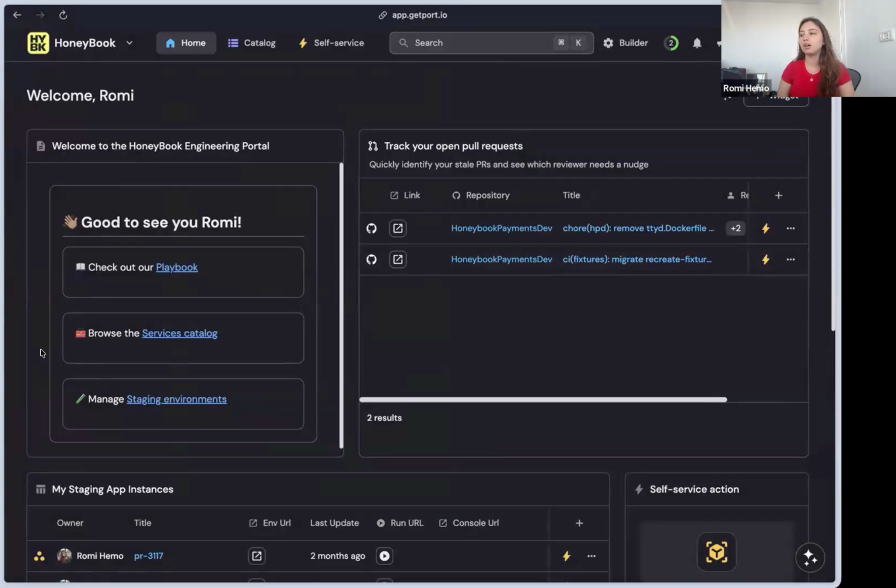This screenshot has height=588, width=896.
Task: Open external link for ci(fixtures) pull request
Action: [x=398, y=259]
